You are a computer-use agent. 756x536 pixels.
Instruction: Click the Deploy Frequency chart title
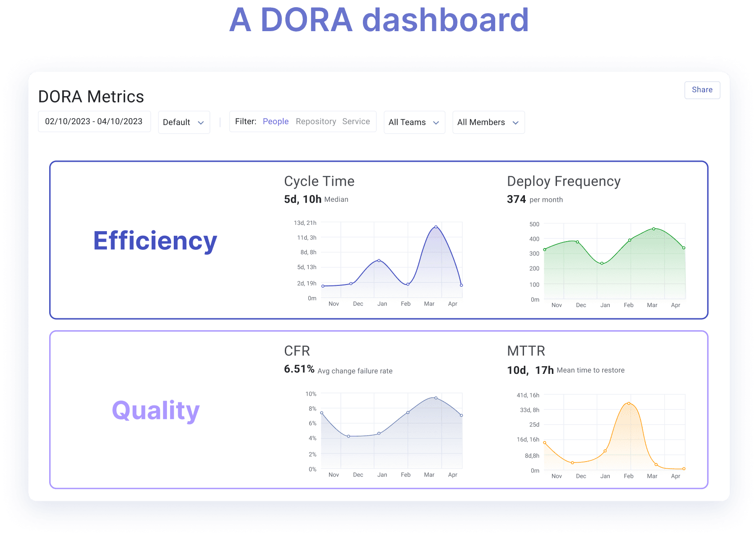tap(564, 181)
